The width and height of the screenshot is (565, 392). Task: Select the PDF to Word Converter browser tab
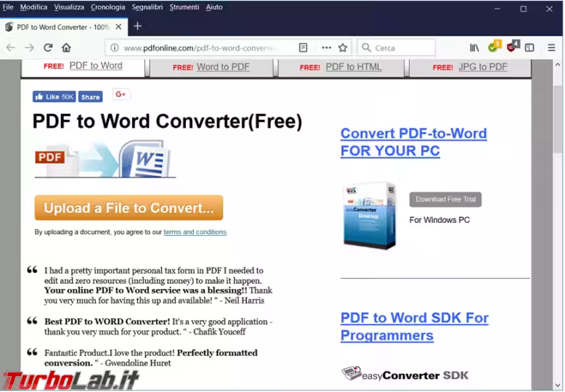pos(64,27)
